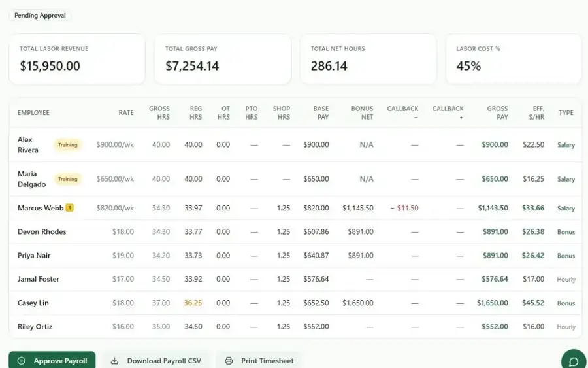Click the SHOP HRS column header
Viewport: 588px width, 368px height.
point(282,112)
